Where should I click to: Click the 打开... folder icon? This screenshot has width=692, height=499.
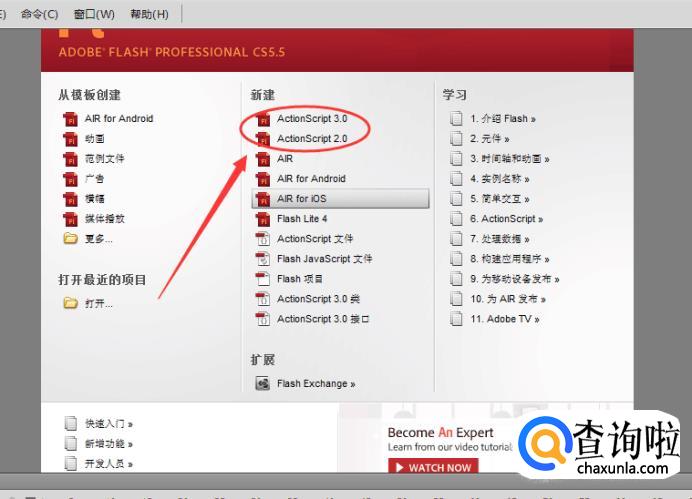[x=70, y=303]
